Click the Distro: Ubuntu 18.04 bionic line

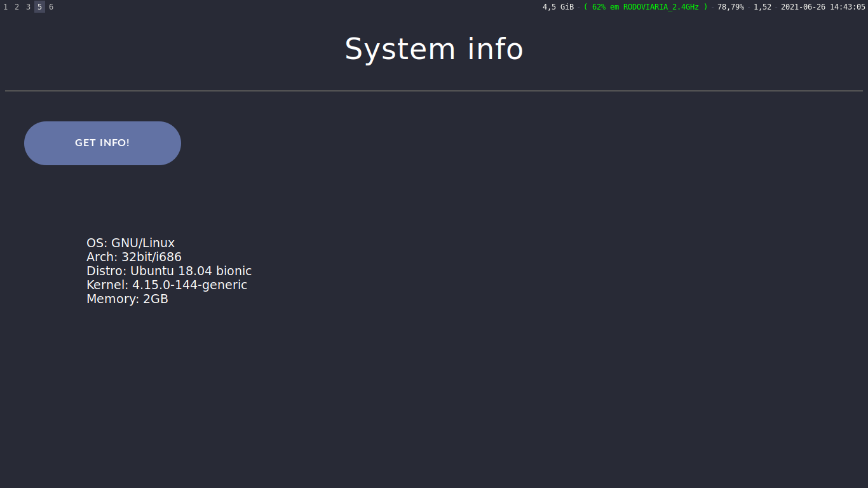tap(169, 271)
